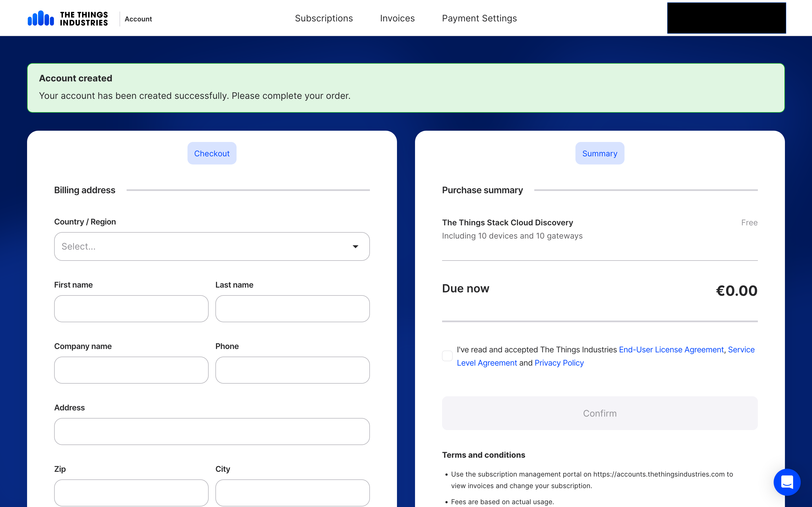Click the Account label in header
The image size is (812, 507).
click(138, 19)
